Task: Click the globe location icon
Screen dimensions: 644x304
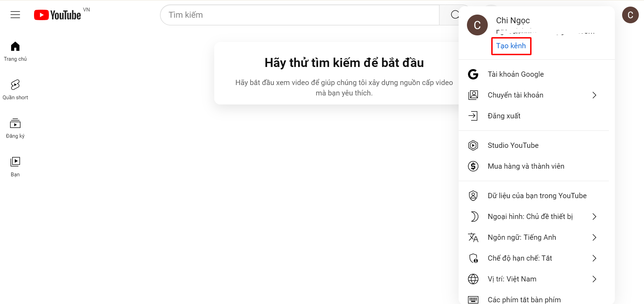Action: pyautogui.click(x=473, y=279)
